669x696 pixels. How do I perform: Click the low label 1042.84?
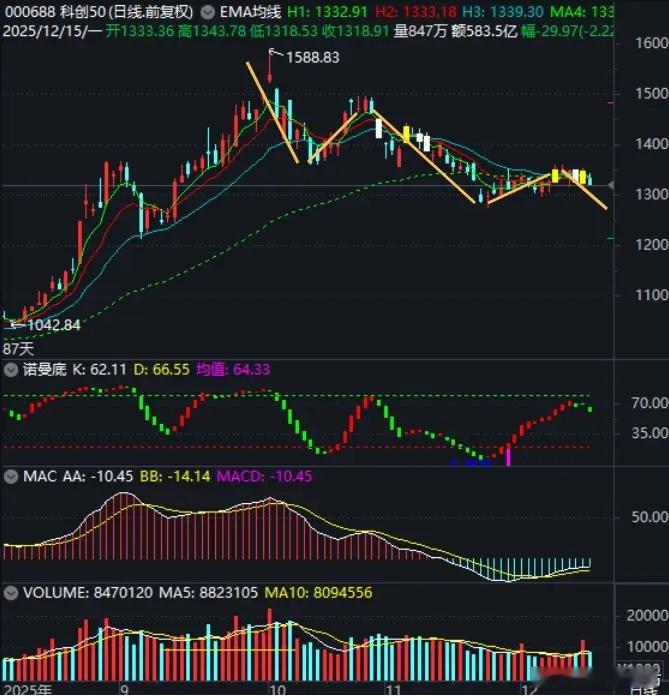(54, 325)
